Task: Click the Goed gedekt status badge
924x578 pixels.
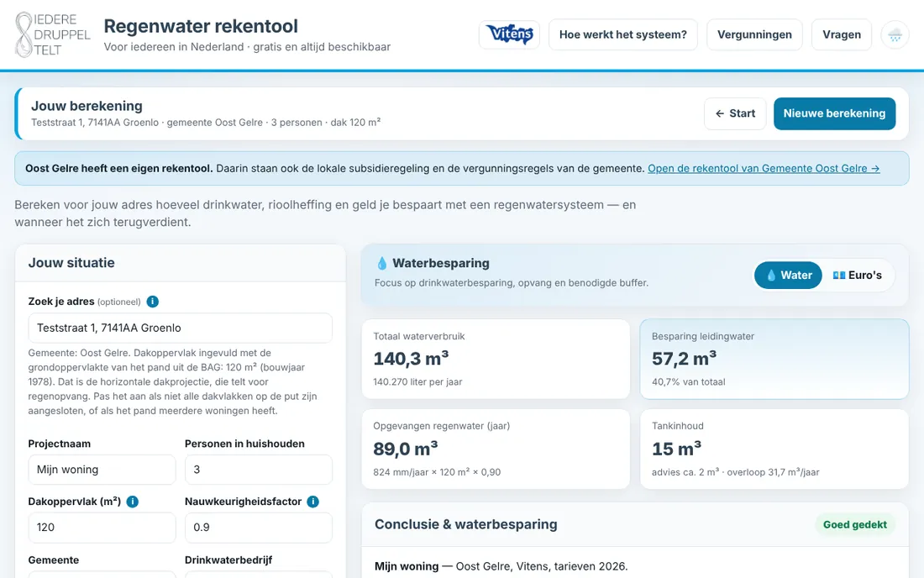Action: click(x=854, y=524)
